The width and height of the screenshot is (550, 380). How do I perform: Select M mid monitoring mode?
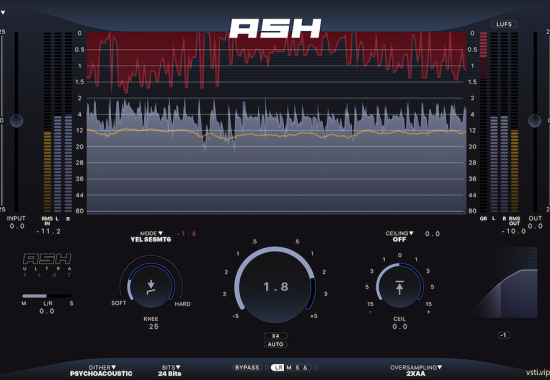pyautogui.click(x=289, y=367)
